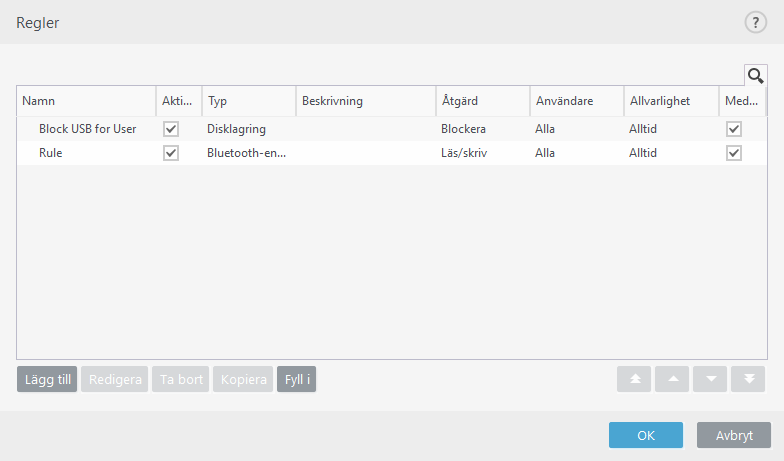Toggle notify checkbox in the Rule row
This screenshot has width=784, height=461.
734,153
